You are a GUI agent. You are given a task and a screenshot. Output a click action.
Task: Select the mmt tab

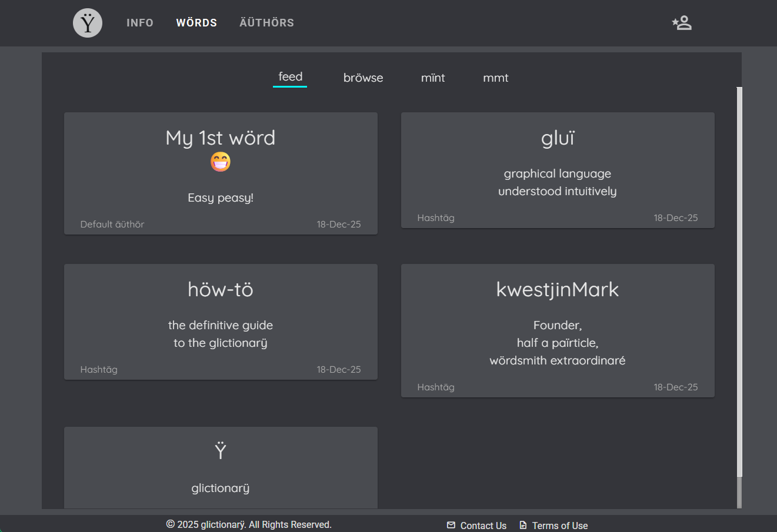click(x=495, y=77)
